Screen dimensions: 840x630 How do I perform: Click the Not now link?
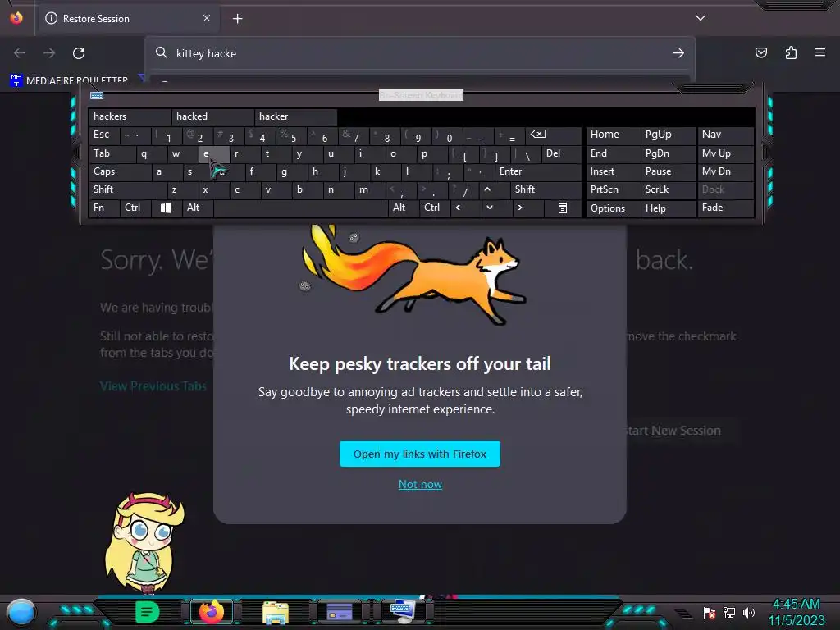[420, 484]
